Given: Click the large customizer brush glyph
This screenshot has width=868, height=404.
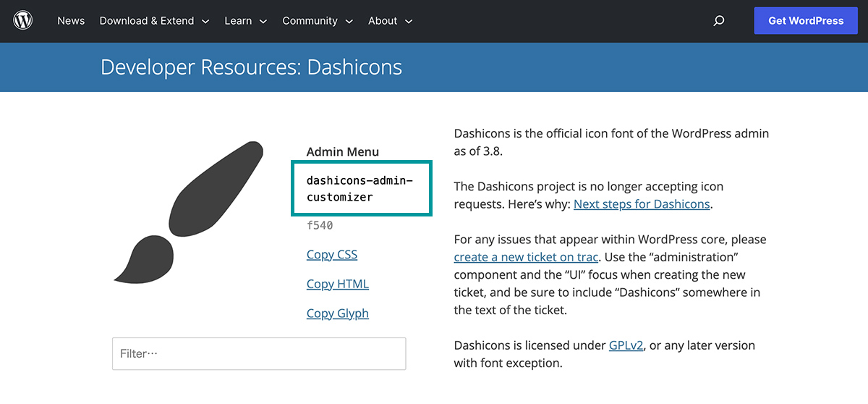Looking at the screenshot, I should (189, 211).
